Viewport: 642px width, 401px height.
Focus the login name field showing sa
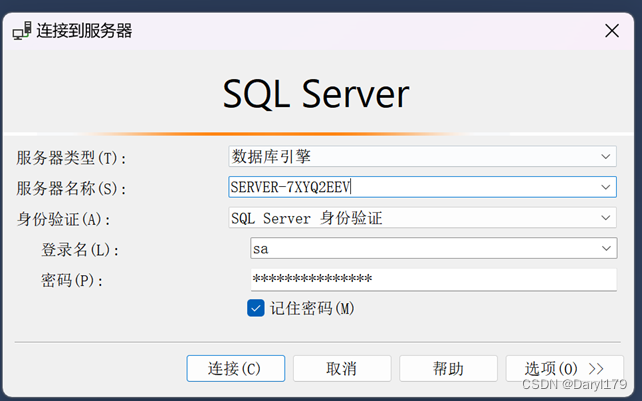pyautogui.click(x=434, y=248)
